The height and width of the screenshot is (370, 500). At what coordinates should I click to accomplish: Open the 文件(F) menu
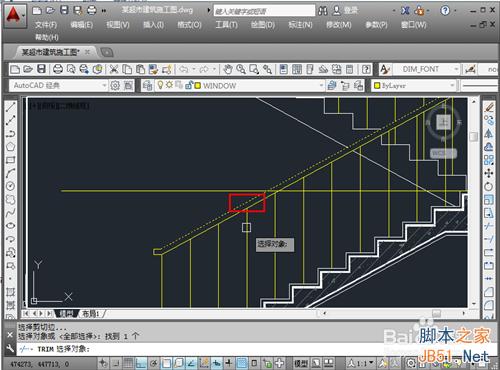point(46,25)
